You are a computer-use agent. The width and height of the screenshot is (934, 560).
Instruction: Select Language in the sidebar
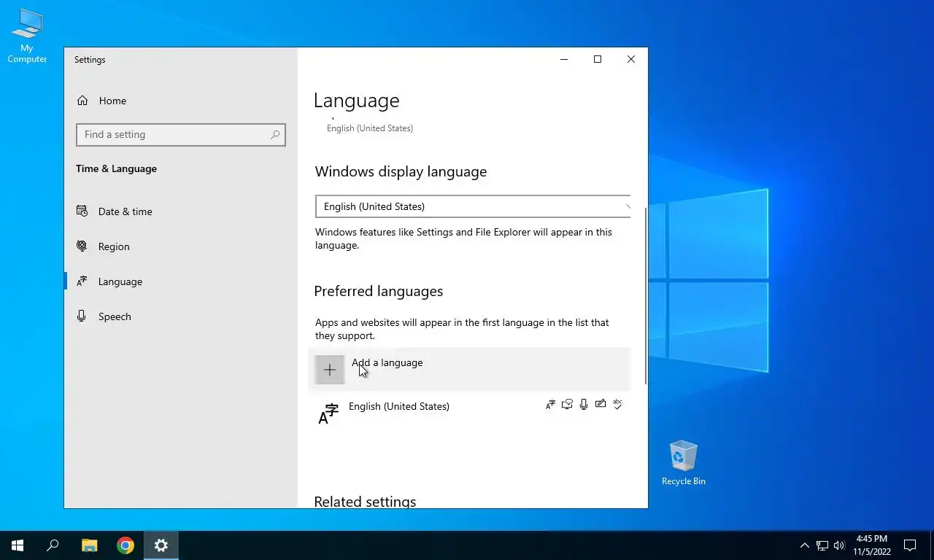pyautogui.click(x=181, y=281)
